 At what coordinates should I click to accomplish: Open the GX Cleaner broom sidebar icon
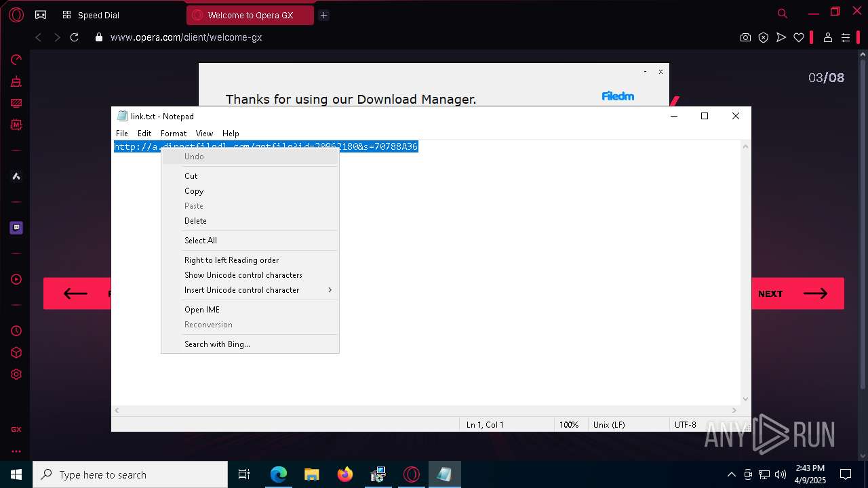pos(16,81)
